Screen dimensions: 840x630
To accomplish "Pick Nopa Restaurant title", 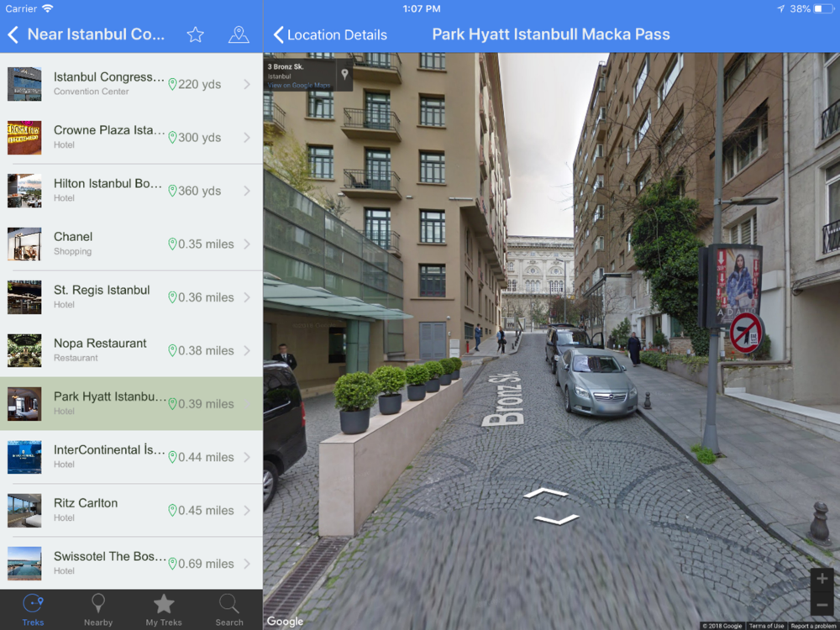I will click(x=100, y=344).
